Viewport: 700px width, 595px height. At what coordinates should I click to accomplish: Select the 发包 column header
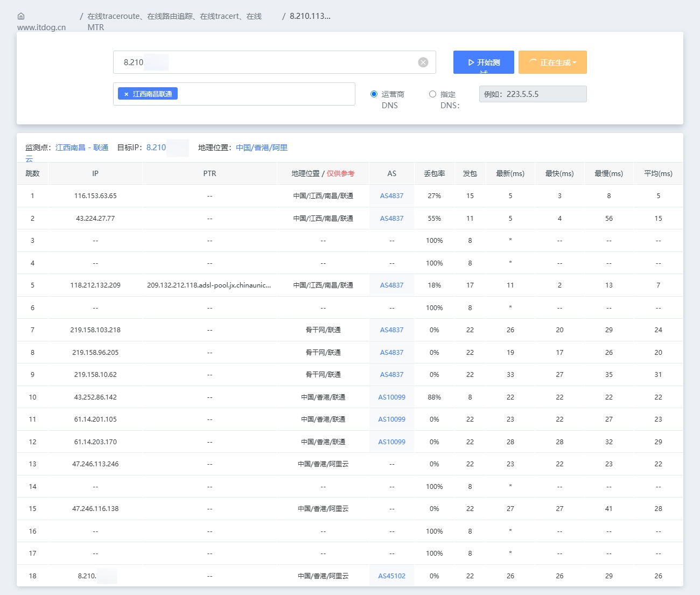pyautogui.click(x=470, y=173)
